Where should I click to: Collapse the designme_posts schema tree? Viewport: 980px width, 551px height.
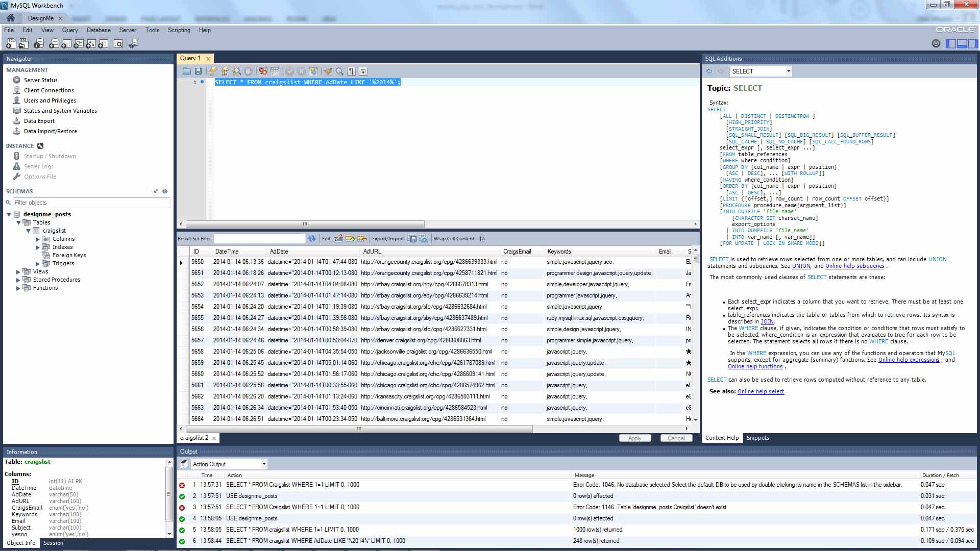pyautogui.click(x=9, y=214)
